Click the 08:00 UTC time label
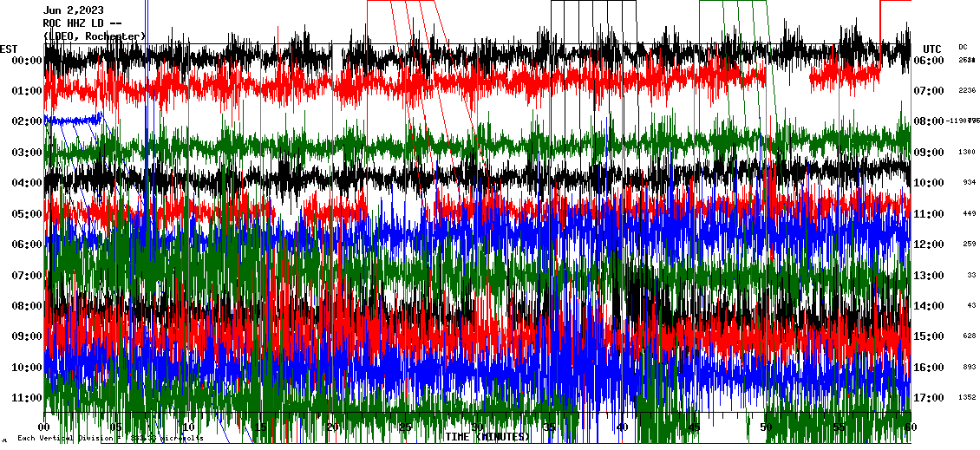 pyautogui.click(x=933, y=121)
